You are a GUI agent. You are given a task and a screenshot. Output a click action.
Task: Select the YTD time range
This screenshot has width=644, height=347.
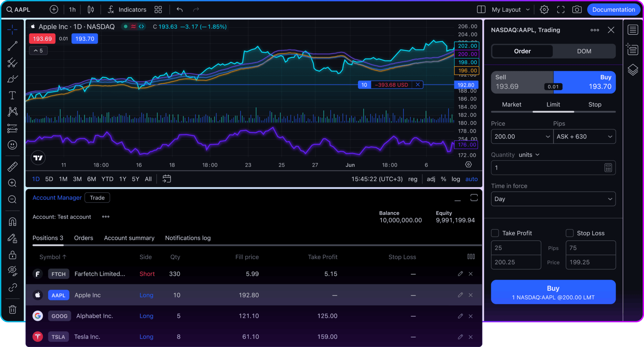click(107, 179)
